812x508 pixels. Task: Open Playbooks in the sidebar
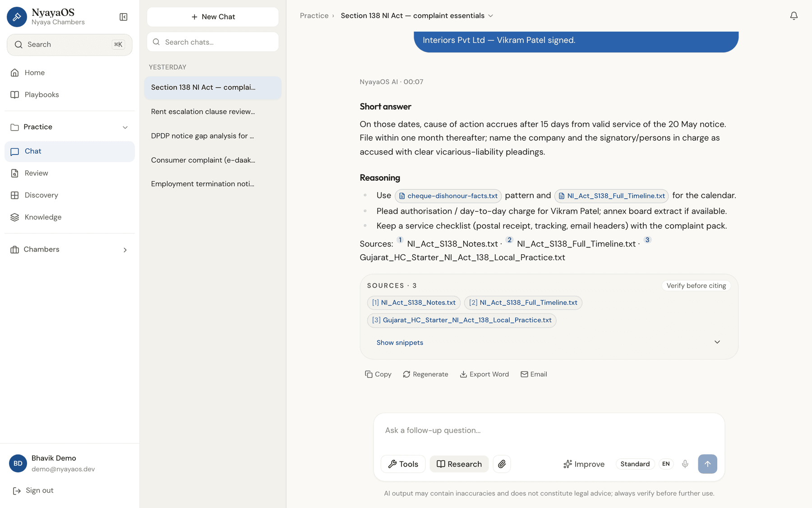(69, 95)
